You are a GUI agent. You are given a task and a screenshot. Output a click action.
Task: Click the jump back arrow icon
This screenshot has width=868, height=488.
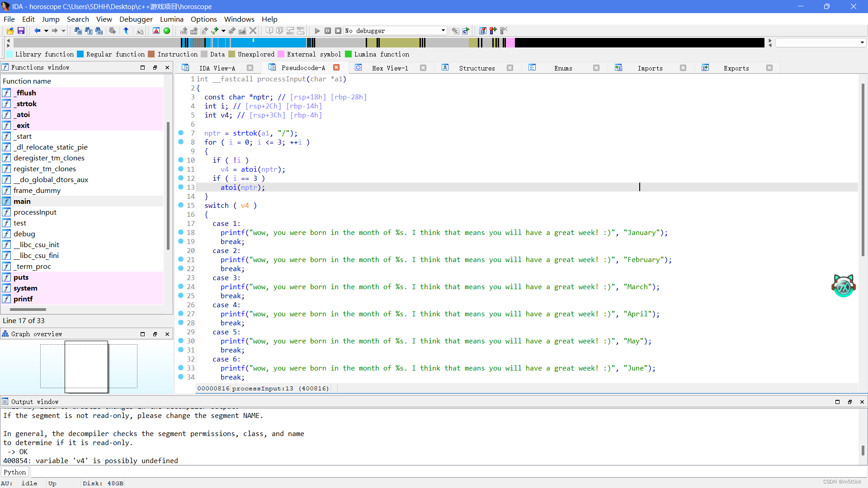point(37,31)
